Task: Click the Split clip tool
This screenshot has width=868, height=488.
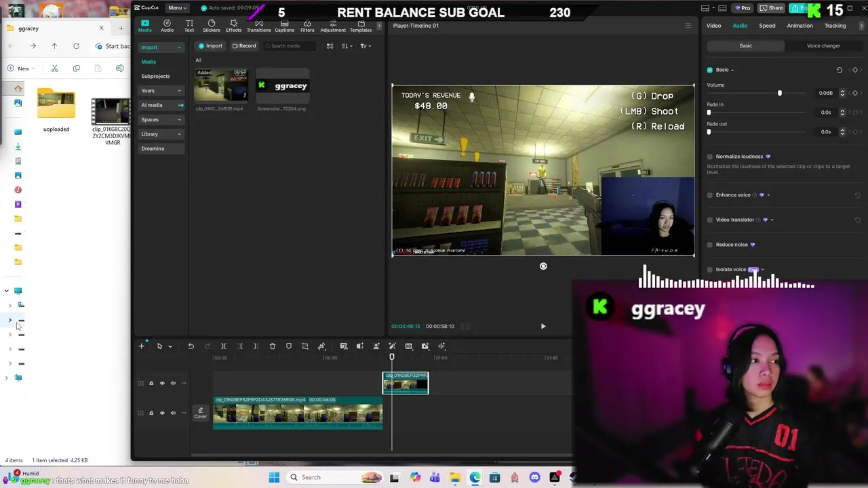Action: [x=224, y=346]
